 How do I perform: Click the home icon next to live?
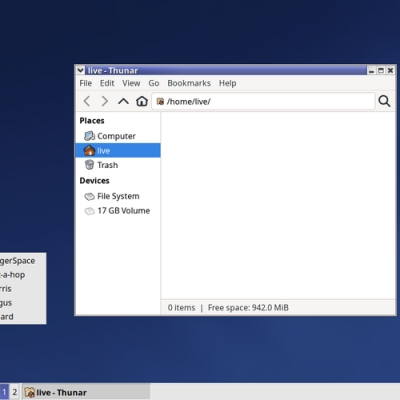pyautogui.click(x=89, y=151)
